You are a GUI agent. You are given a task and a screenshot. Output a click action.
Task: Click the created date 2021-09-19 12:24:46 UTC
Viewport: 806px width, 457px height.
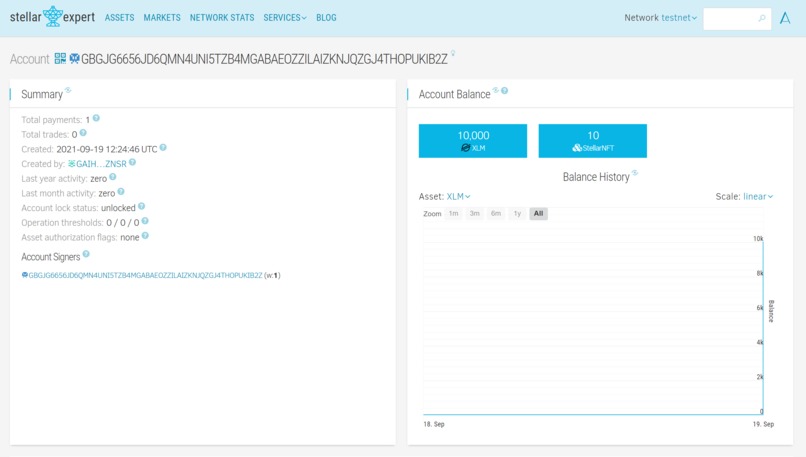[106, 149]
